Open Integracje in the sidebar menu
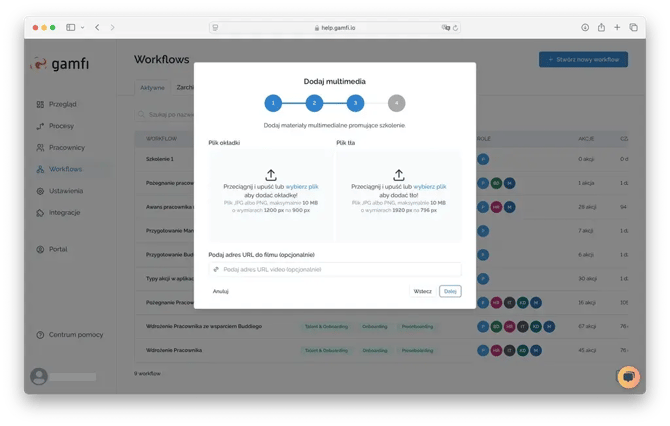The width and height of the screenshot is (670, 426). (65, 213)
